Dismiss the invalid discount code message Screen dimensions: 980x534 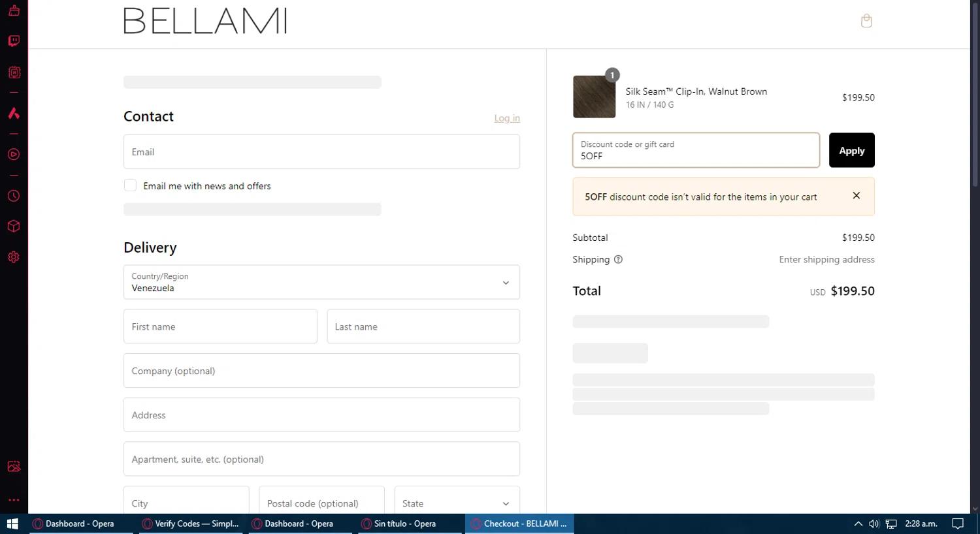click(x=857, y=196)
